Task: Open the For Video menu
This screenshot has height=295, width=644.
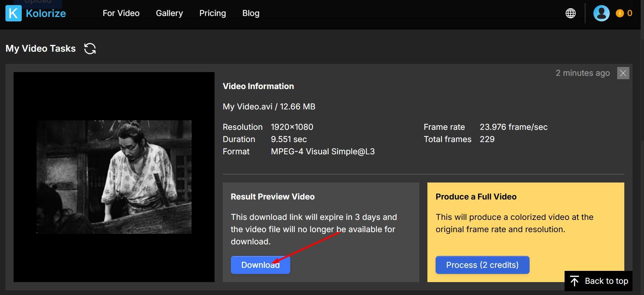Action: [x=121, y=13]
